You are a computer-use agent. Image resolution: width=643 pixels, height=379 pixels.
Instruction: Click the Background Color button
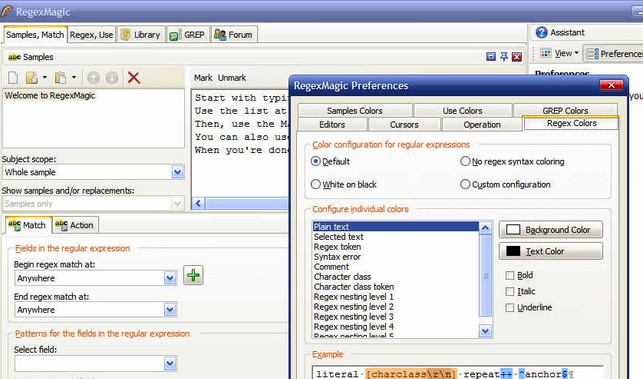[551, 230]
